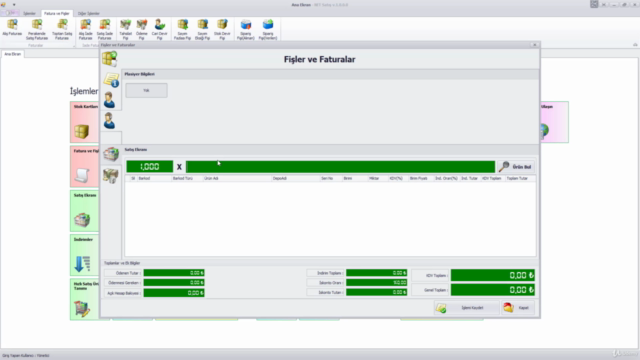Open the Stok Devir Fişi icon
Screen dimensions: 640x360
222,29
